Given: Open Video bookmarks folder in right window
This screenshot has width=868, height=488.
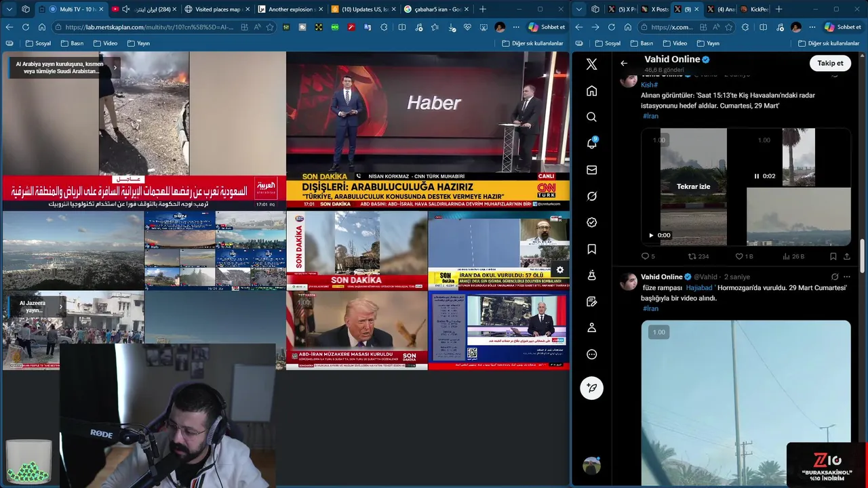Looking at the screenshot, I should click(674, 43).
